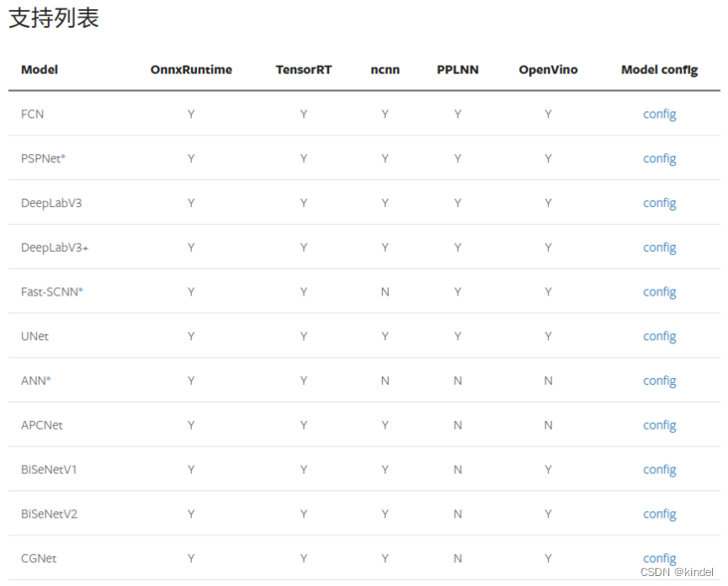728x586 pixels.
Task: Open the config link for ANN
Action: click(659, 381)
